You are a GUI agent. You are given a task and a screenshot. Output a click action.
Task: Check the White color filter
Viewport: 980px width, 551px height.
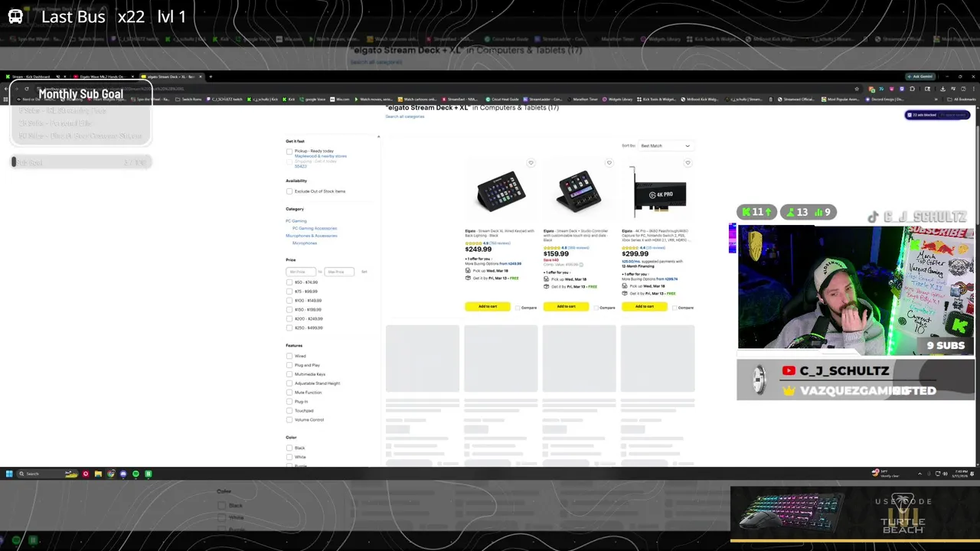point(289,457)
